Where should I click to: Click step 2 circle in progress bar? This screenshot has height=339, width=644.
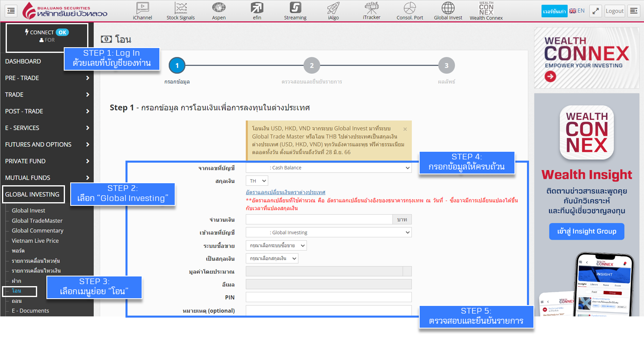(x=312, y=65)
